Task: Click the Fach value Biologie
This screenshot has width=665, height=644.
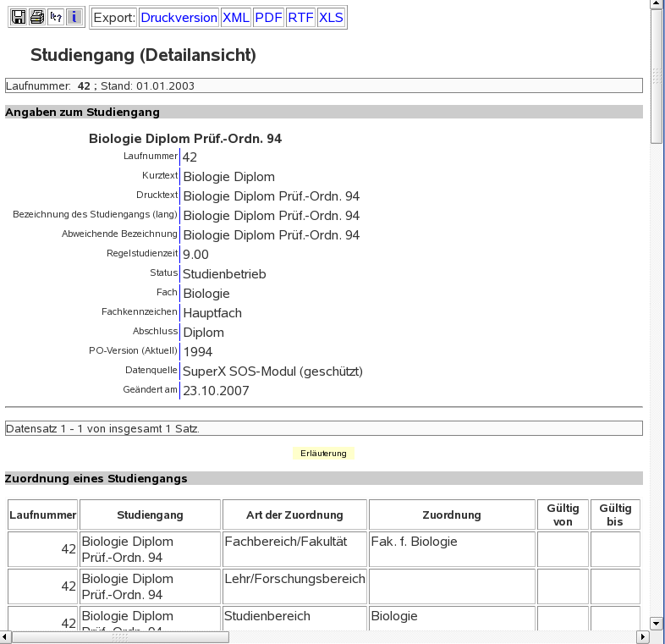Action: click(206, 294)
